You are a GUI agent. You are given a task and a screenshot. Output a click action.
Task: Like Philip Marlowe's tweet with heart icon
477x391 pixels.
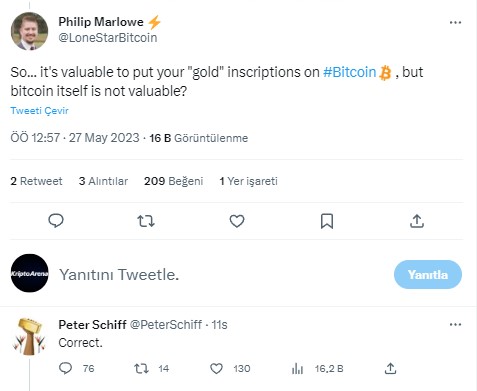(x=237, y=221)
